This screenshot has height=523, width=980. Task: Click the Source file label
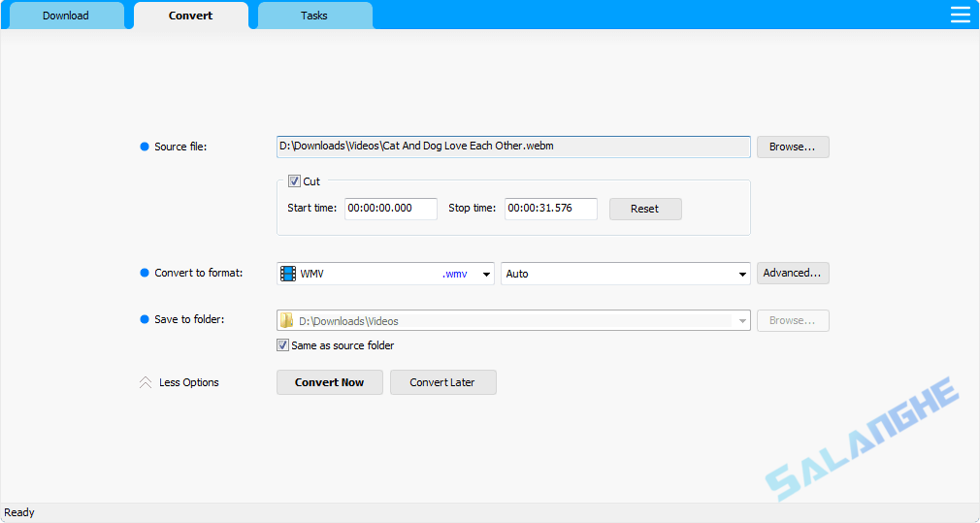click(x=180, y=147)
